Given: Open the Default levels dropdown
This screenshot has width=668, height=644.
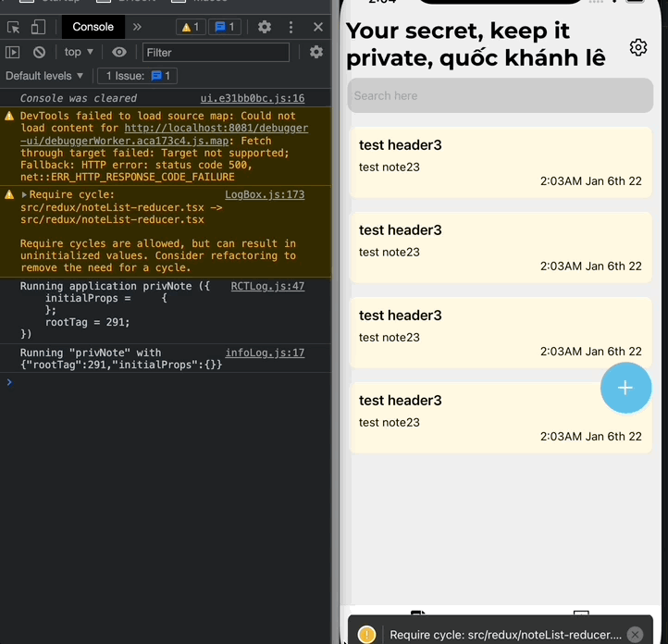Looking at the screenshot, I should click(43, 76).
